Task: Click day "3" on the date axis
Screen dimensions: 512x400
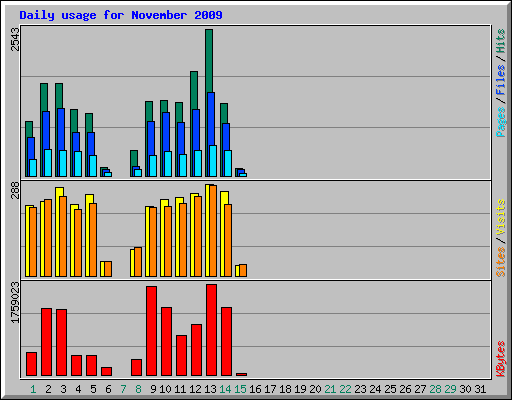Action: (63, 389)
